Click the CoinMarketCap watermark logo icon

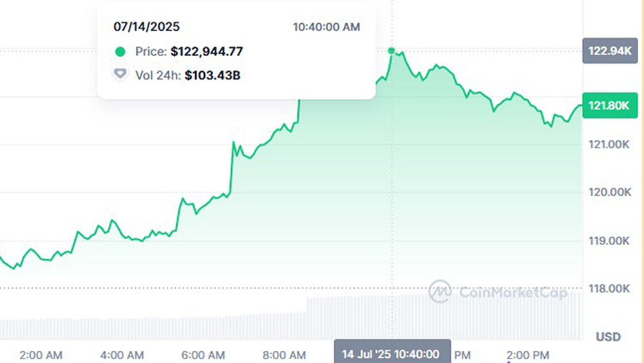440,292
